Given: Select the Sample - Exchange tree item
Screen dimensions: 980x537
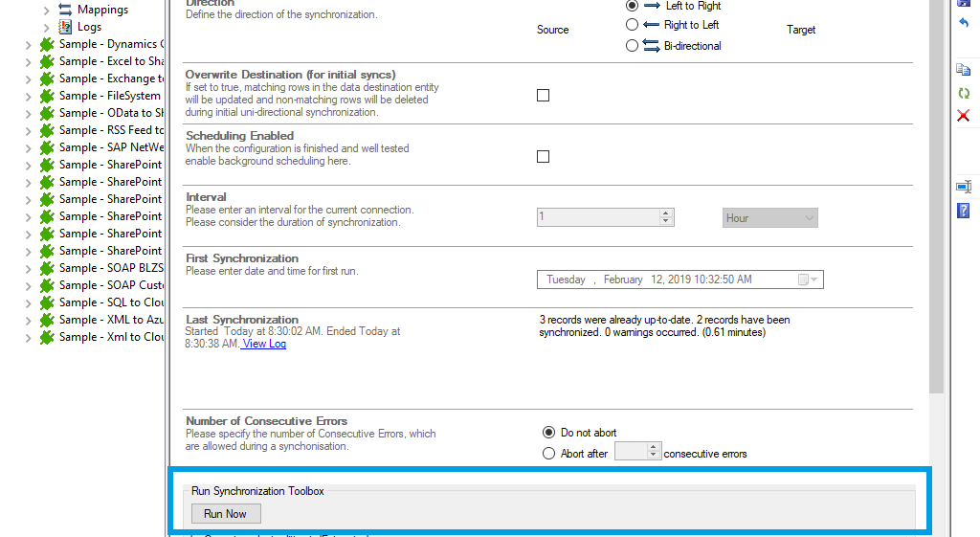Looking at the screenshot, I should (x=111, y=78).
